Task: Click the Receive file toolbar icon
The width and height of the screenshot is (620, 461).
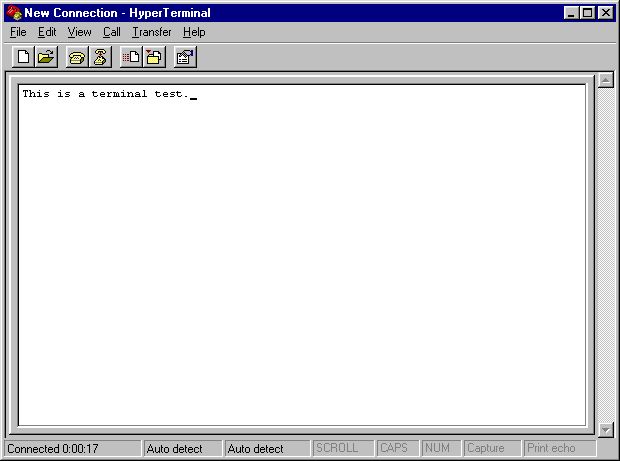Action: point(154,57)
